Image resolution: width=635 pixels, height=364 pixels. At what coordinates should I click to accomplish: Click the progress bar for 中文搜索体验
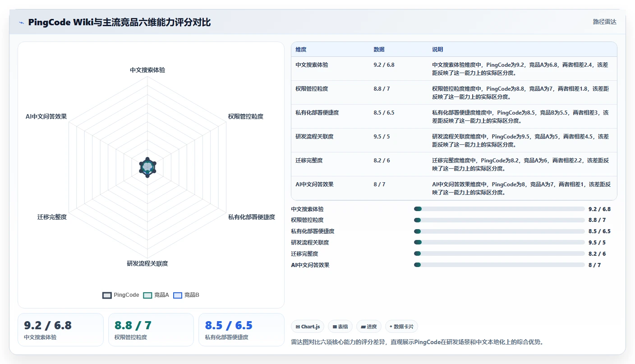tap(499, 209)
